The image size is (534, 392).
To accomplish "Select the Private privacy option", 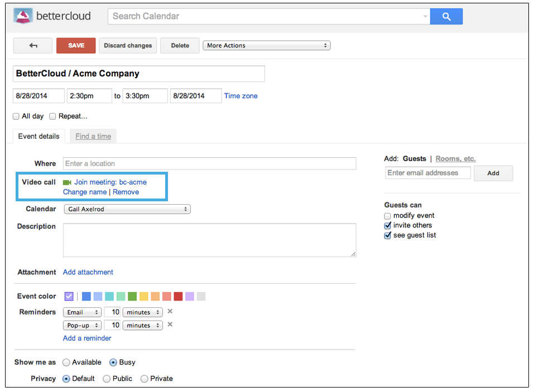I will (x=145, y=379).
